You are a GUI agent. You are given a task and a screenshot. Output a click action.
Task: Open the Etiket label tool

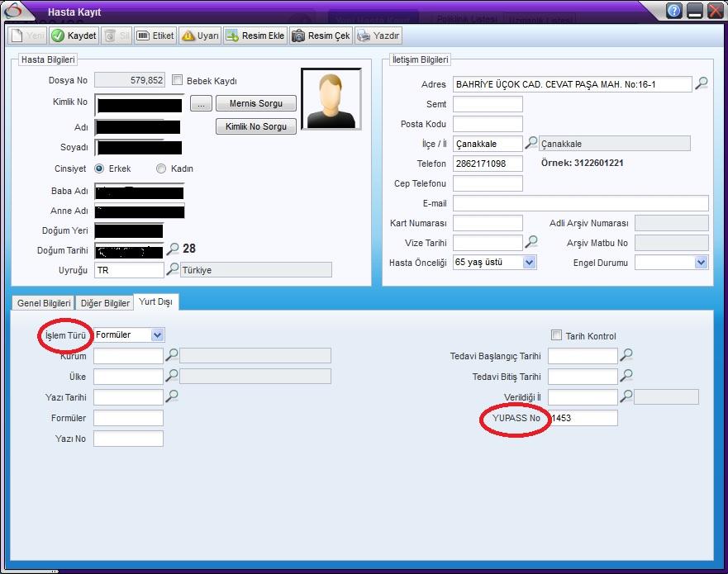click(155, 36)
